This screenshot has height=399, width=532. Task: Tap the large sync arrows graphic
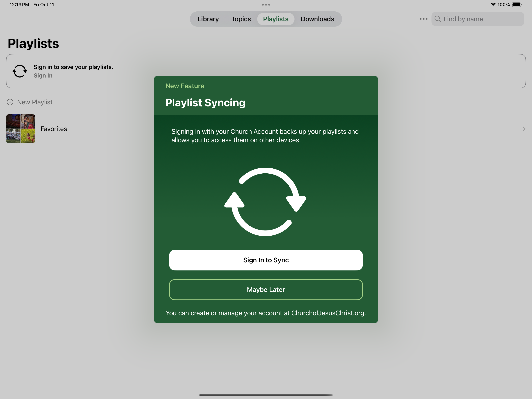(265, 202)
